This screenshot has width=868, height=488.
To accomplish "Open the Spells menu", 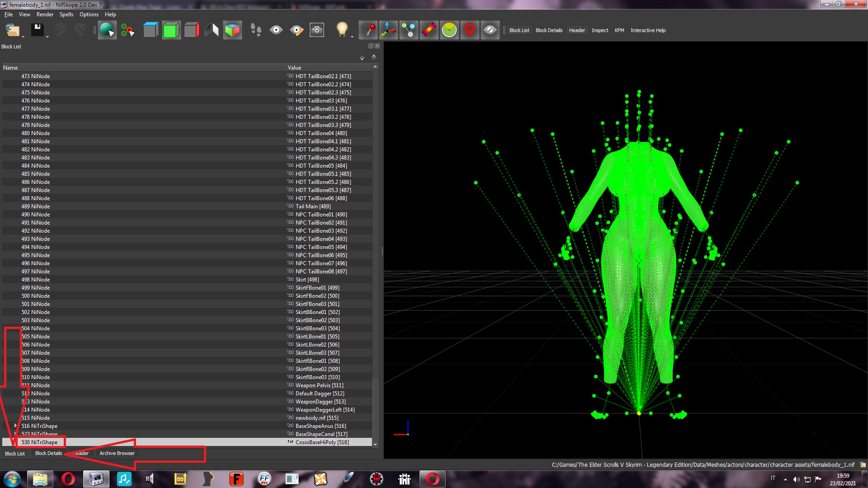I will coord(66,14).
